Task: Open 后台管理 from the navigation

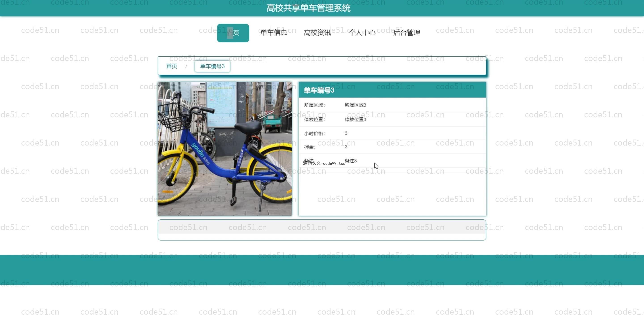Action: tap(407, 32)
